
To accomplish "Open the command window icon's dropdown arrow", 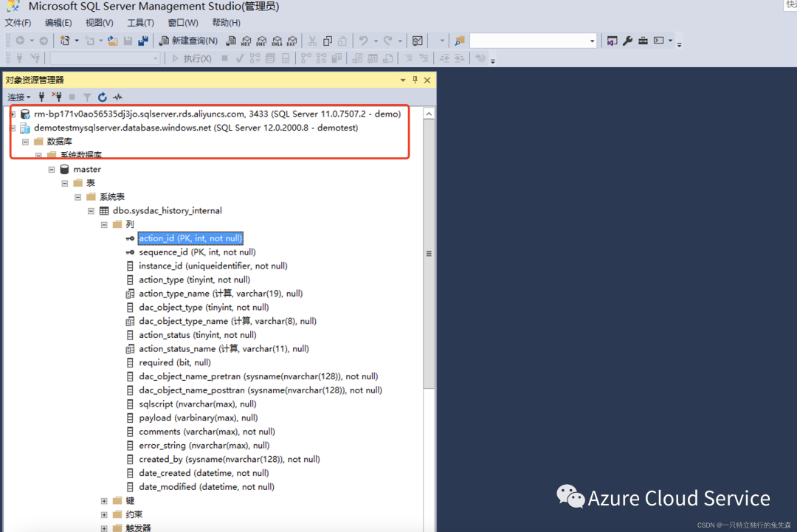I will [670, 41].
